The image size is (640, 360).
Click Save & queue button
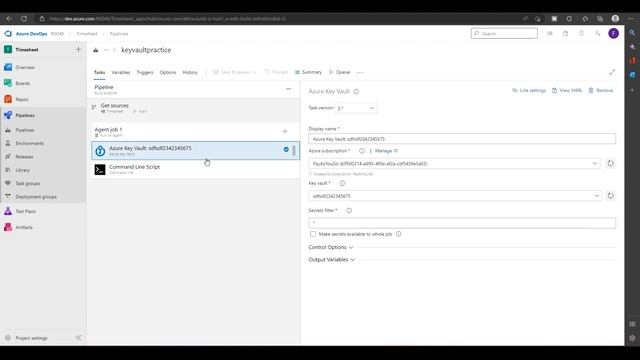234,72
